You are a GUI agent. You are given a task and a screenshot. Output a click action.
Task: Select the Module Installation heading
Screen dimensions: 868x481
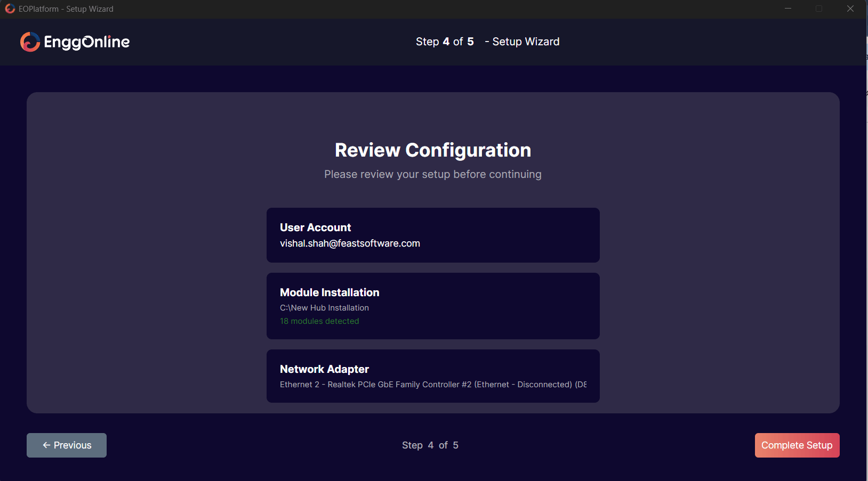pos(329,292)
